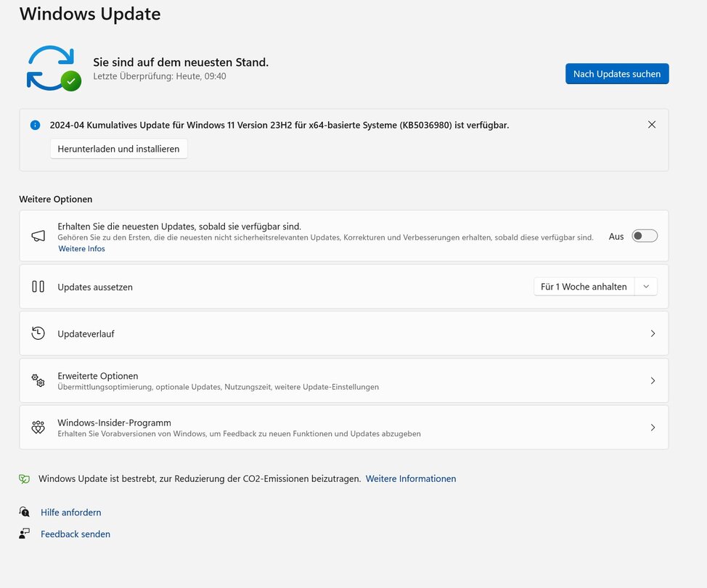Click Herunterladen und installieren button
The image size is (707, 588).
tap(118, 149)
